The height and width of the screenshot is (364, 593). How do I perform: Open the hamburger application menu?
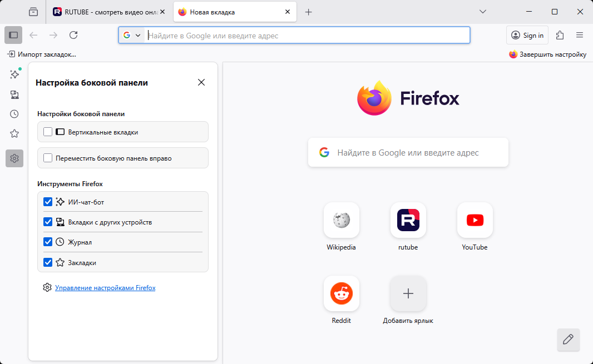click(580, 34)
